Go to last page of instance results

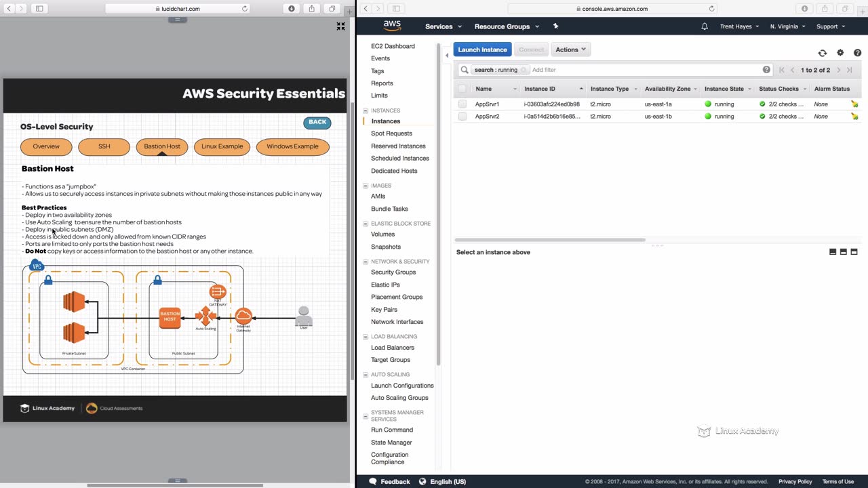849,70
